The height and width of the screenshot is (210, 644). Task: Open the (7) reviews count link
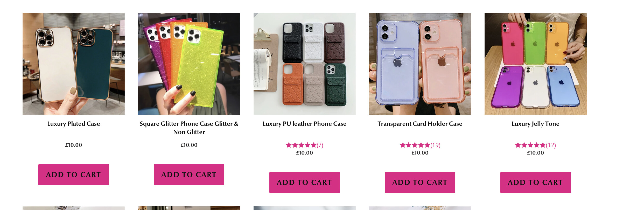[320, 145]
